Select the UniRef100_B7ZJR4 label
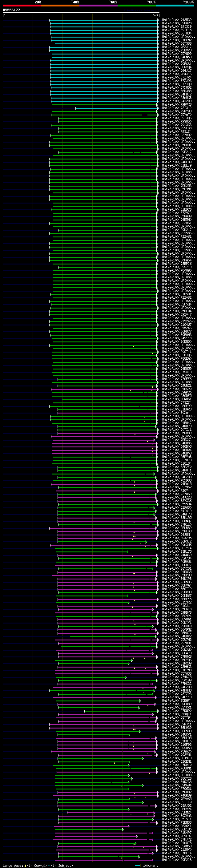197x868 pixels. click(x=177, y=78)
